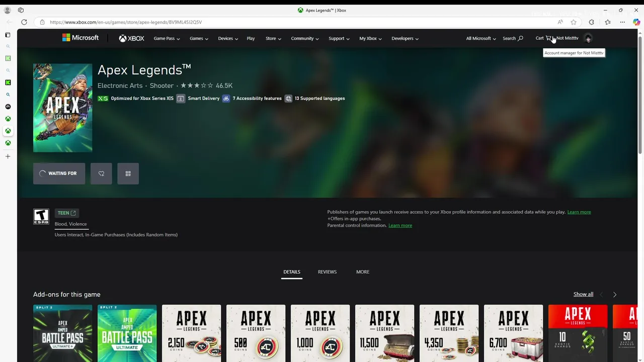Switch to the EA tab in sidebar
The image size is (644, 362).
[8, 107]
